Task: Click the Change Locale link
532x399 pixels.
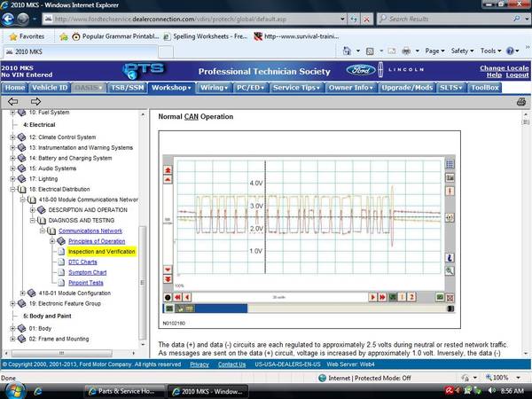Action: (505, 68)
